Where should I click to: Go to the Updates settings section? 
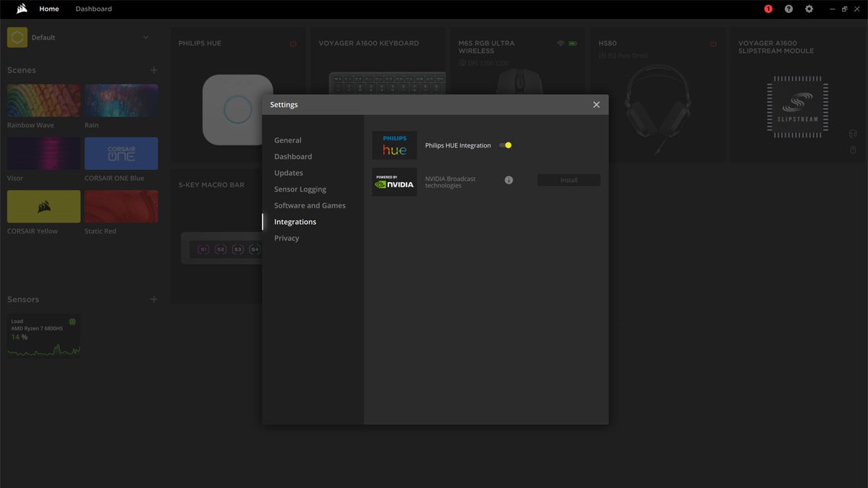pyautogui.click(x=289, y=173)
